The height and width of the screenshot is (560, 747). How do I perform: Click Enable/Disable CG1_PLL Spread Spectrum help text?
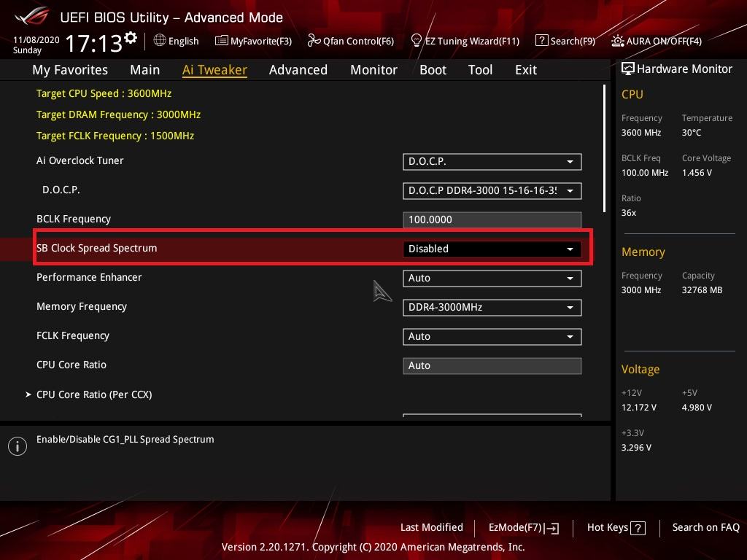(125, 440)
